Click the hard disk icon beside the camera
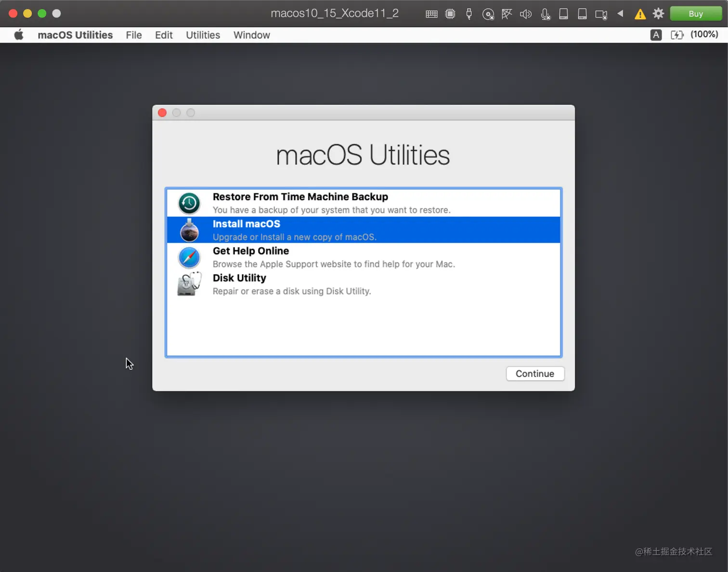 click(x=582, y=14)
